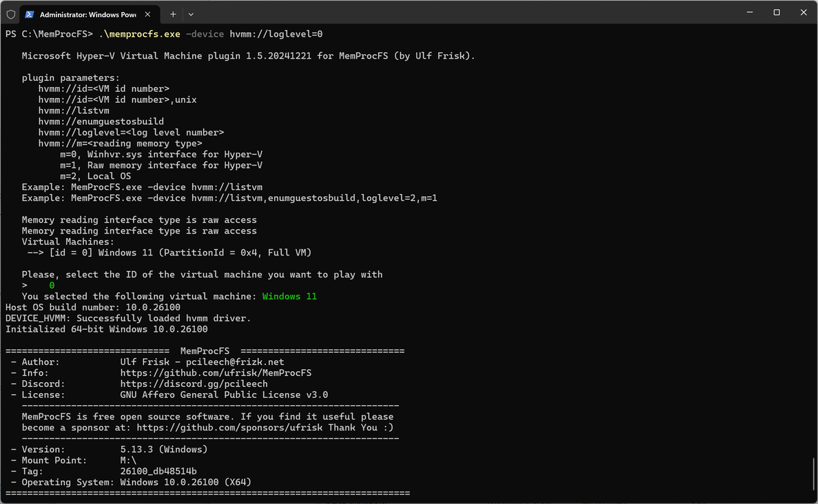Click the hvmm://listvm parameter line
818x504 pixels.
74,110
